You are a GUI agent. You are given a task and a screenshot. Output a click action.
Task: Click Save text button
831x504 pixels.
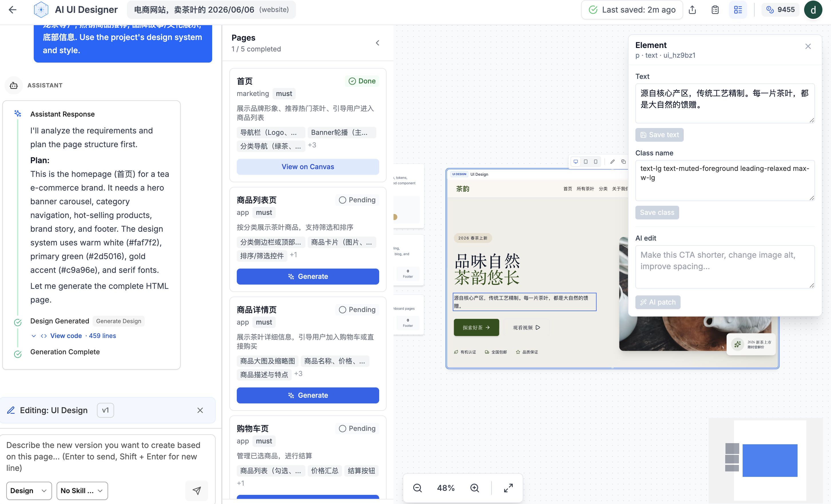coord(659,135)
